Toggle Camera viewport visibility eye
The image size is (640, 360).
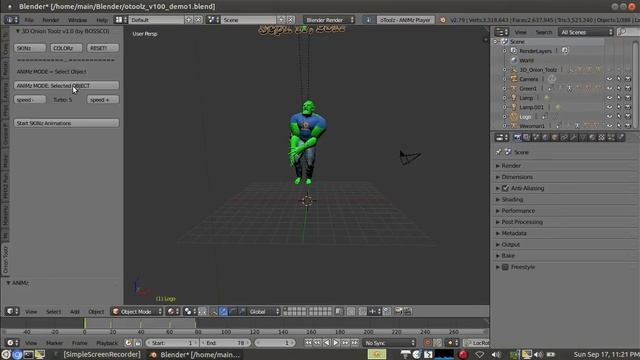tap(609, 79)
